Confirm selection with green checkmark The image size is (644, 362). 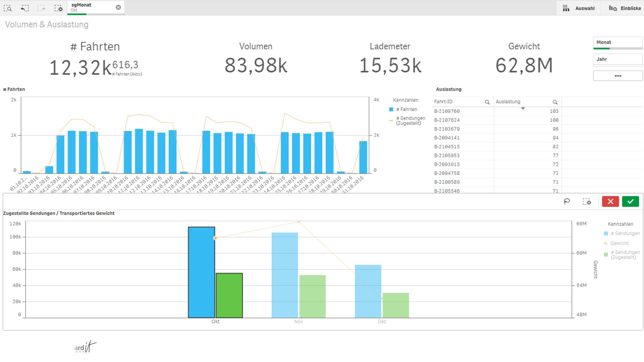click(630, 201)
